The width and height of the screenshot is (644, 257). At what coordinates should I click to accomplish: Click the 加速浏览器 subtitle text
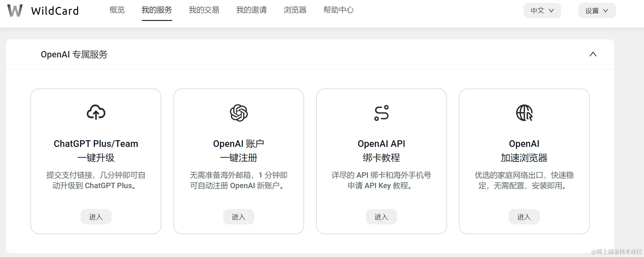click(524, 158)
